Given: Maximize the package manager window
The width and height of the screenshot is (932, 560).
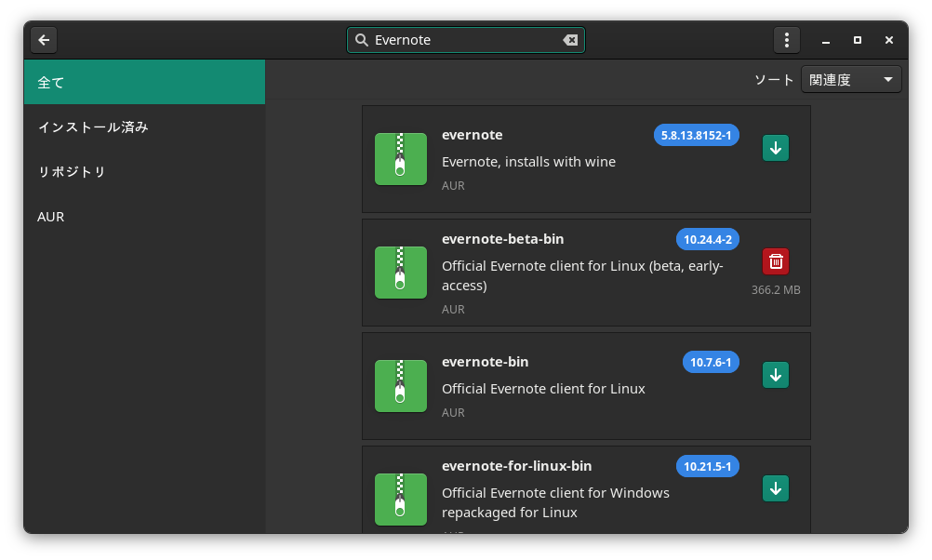Looking at the screenshot, I should [x=857, y=40].
